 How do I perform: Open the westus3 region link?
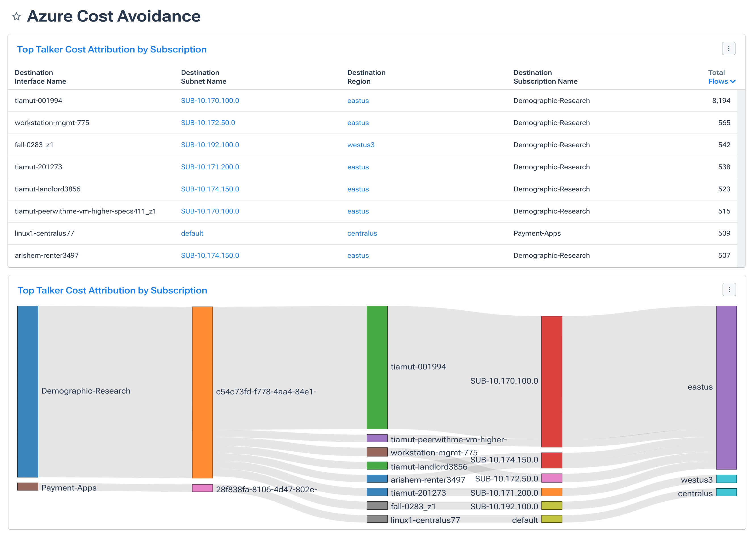(360, 145)
